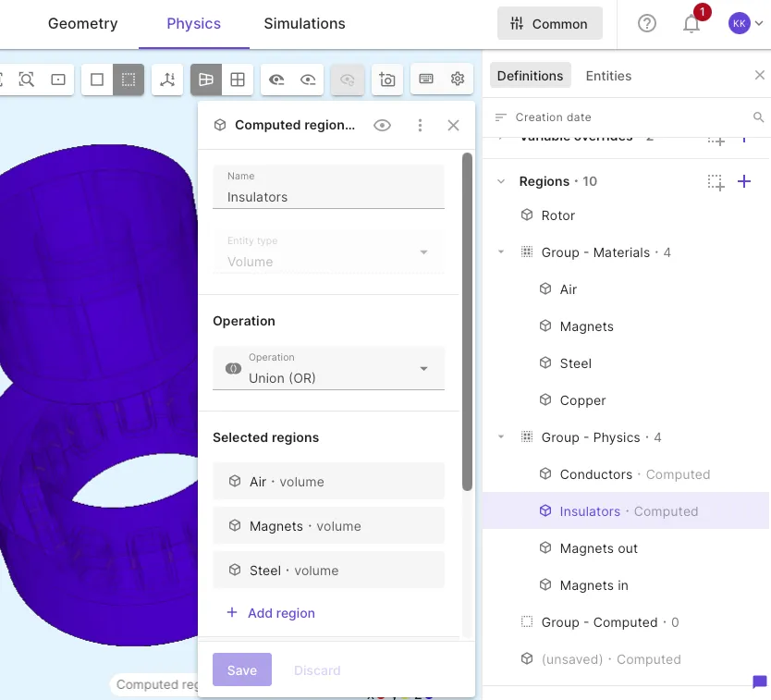The height and width of the screenshot is (700, 771).
Task: Click the filled eye show-all icon
Action: (x=276, y=80)
